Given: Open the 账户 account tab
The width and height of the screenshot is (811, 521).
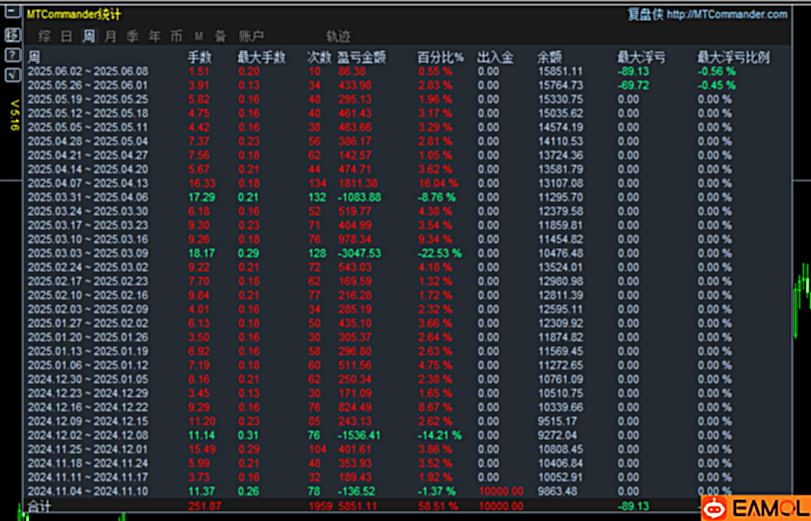Looking at the screenshot, I should (x=251, y=36).
